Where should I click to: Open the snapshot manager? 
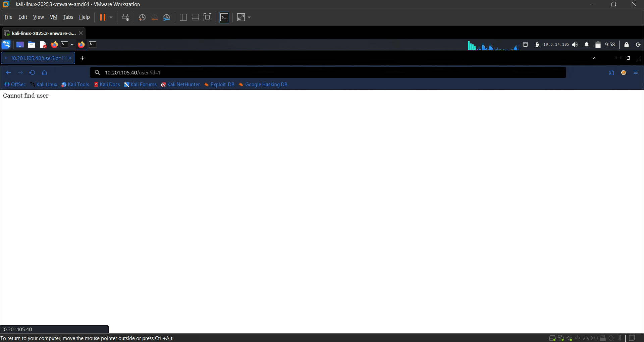(167, 17)
